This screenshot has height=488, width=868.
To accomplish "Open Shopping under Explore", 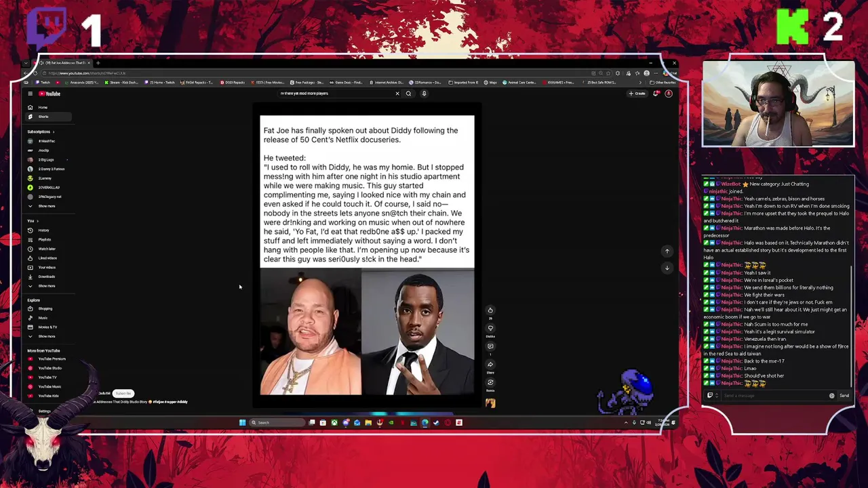I will click(49, 308).
